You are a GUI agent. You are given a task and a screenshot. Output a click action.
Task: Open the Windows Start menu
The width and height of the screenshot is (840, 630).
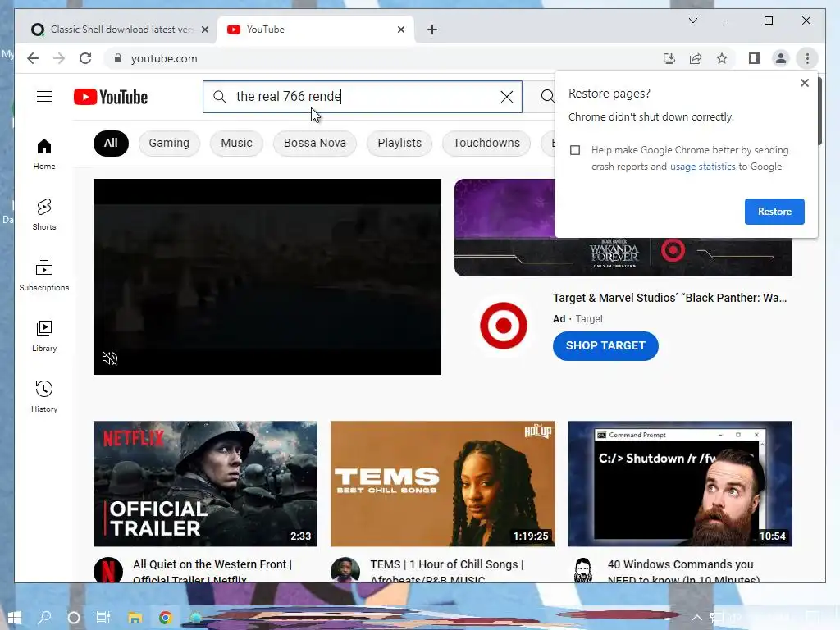tap(14, 618)
